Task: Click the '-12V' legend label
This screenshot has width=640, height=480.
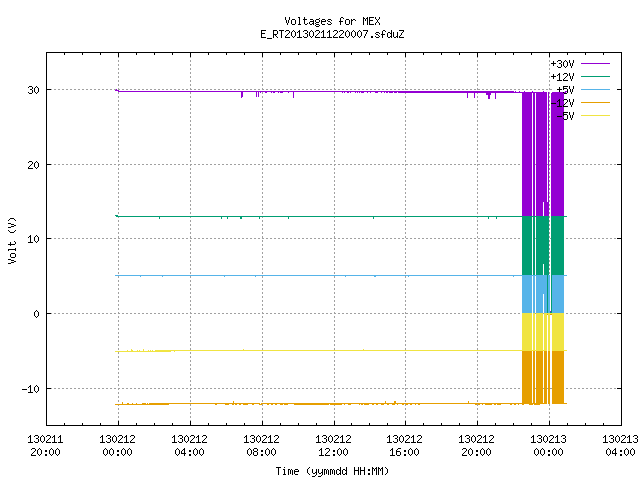Action: coord(562,103)
